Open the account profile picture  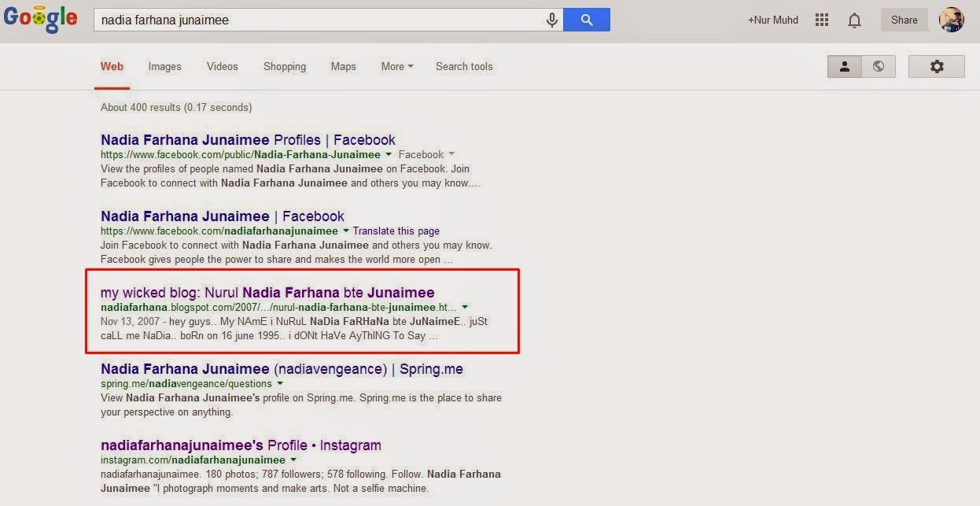[x=952, y=20]
